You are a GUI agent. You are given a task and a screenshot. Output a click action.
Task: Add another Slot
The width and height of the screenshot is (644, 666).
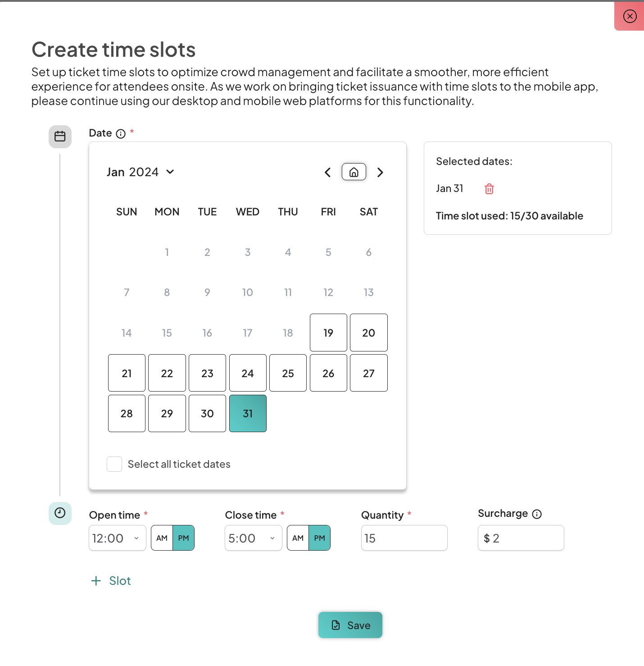point(111,581)
